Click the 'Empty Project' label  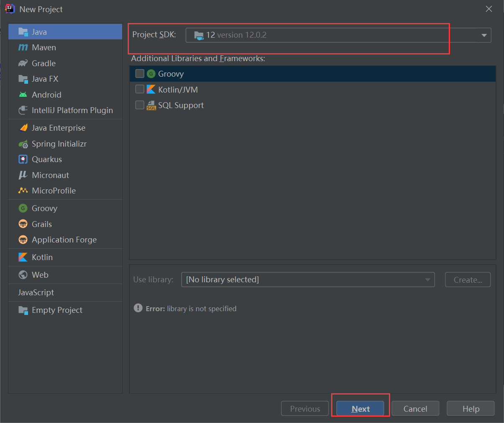coord(57,310)
